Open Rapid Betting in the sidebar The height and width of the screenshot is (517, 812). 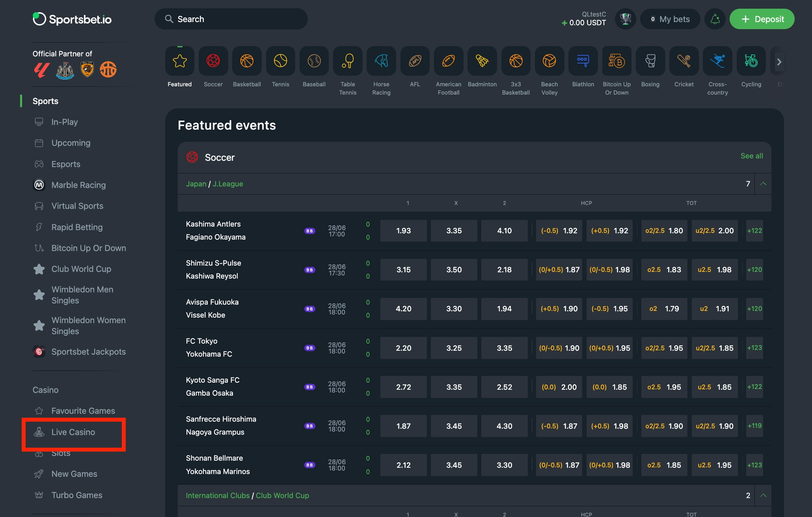[x=77, y=227]
